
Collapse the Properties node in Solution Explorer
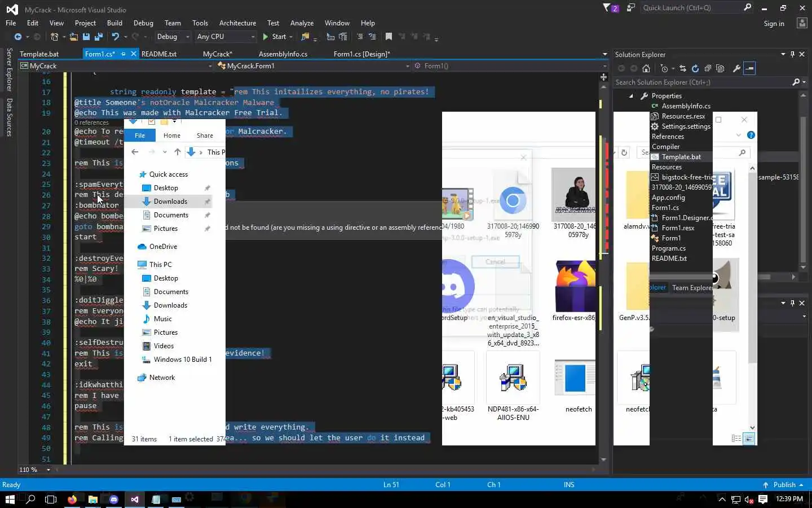631,96
